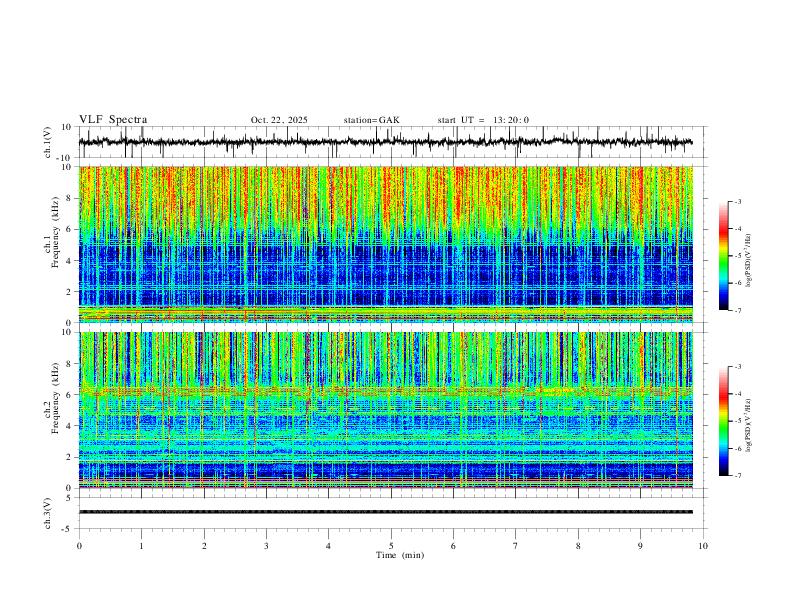This screenshot has height=612, width=792.
Task: Click the "6" kHz tick of ch.2 panel
Action: click(x=70, y=395)
